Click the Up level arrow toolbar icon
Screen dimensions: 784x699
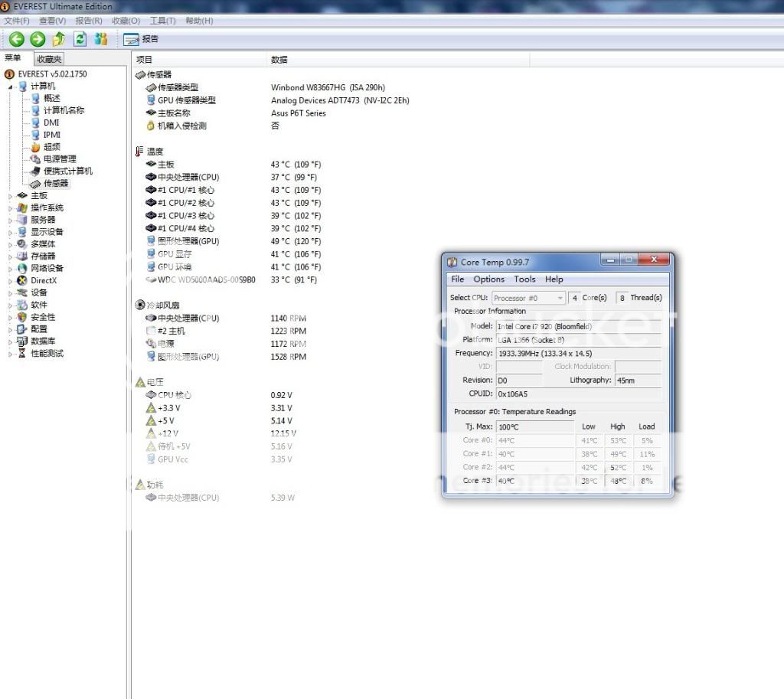58,39
